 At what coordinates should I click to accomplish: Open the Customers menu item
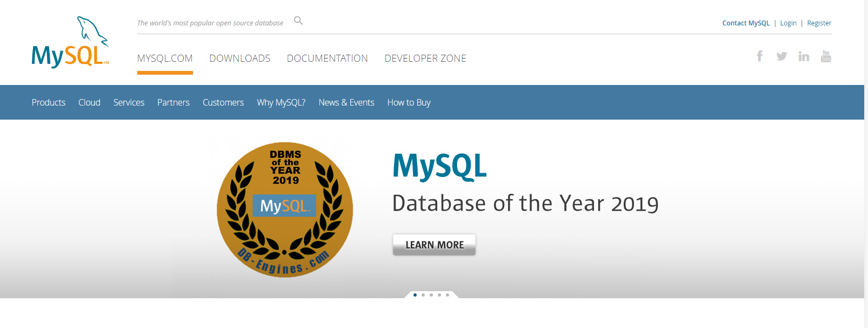click(x=223, y=102)
